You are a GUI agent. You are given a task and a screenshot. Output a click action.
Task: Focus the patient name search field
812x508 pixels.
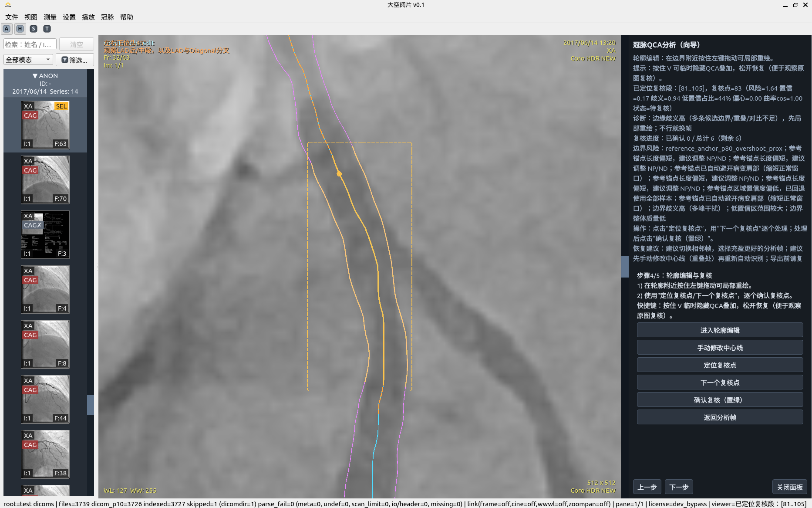[30, 44]
